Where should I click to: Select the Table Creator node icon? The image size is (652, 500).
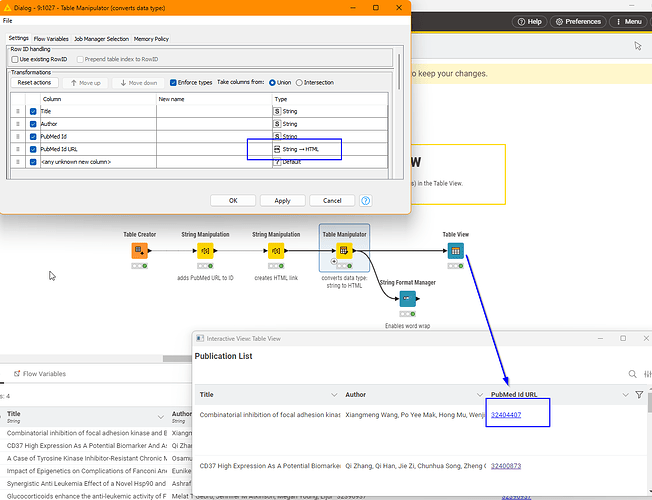[x=139, y=251]
